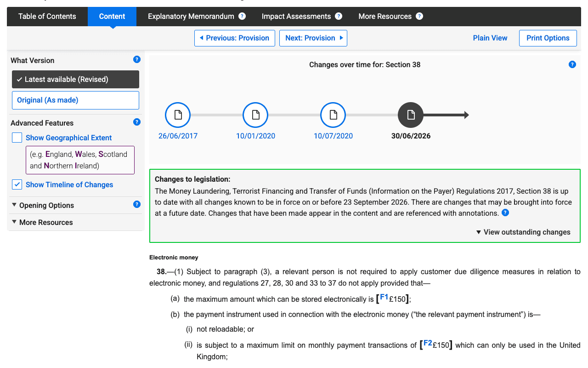Open the Opening Options help icon
Image resolution: width=588 pixels, height=368 pixels.
click(x=136, y=204)
